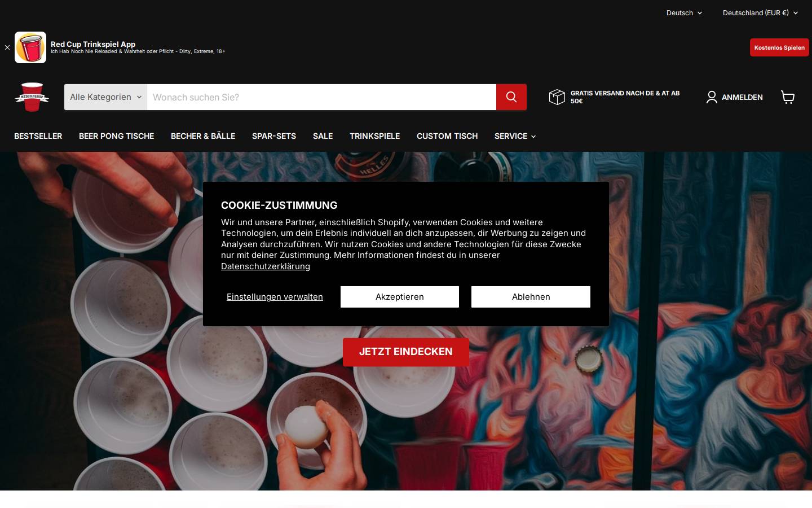Open the Custom Tisch menu item
The height and width of the screenshot is (508, 812).
pyautogui.click(x=447, y=136)
